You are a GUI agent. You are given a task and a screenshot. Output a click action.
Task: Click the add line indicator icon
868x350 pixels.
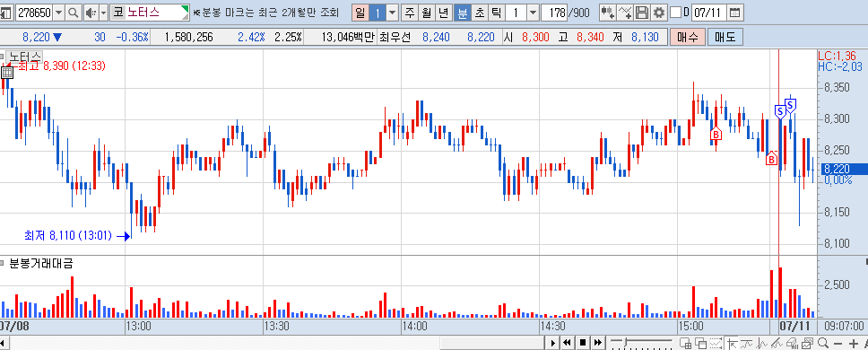point(625,13)
